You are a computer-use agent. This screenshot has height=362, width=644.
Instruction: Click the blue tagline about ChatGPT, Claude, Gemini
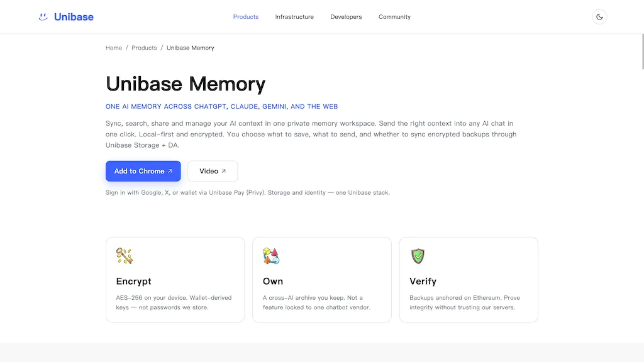(222, 107)
